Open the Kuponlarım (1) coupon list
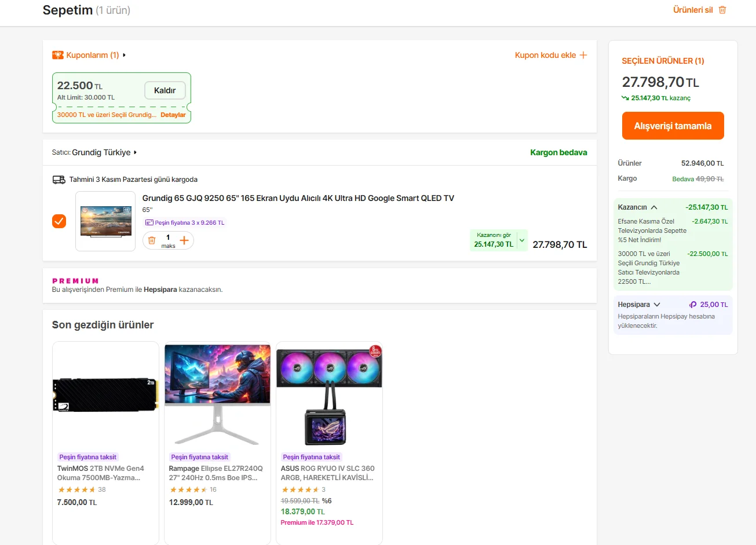Viewport: 756px width, 545px height. pos(93,55)
